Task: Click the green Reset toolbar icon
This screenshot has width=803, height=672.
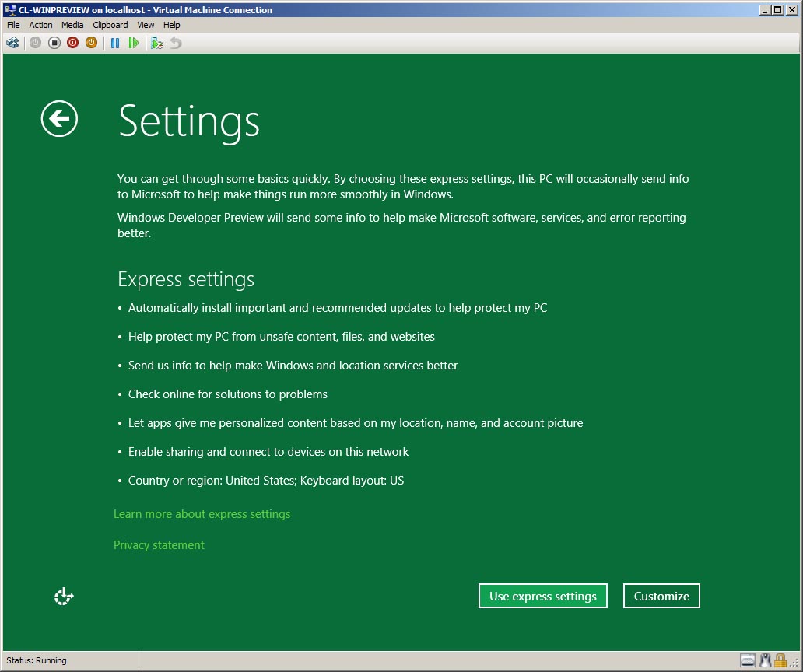Action: (x=134, y=43)
